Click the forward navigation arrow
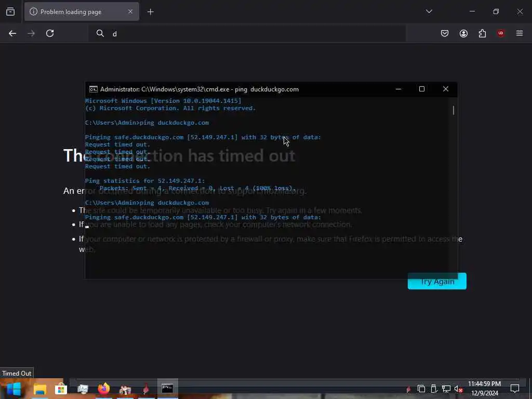532x399 pixels. click(31, 33)
